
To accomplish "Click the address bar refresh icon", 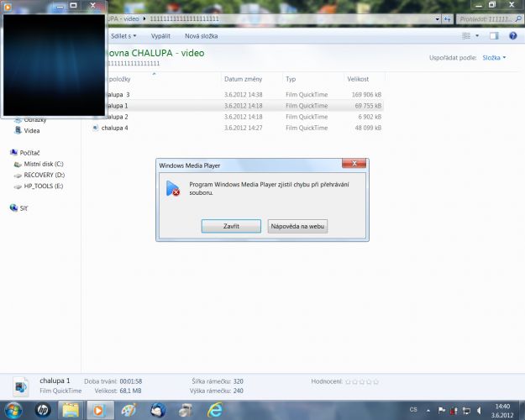I will tap(448, 19).
